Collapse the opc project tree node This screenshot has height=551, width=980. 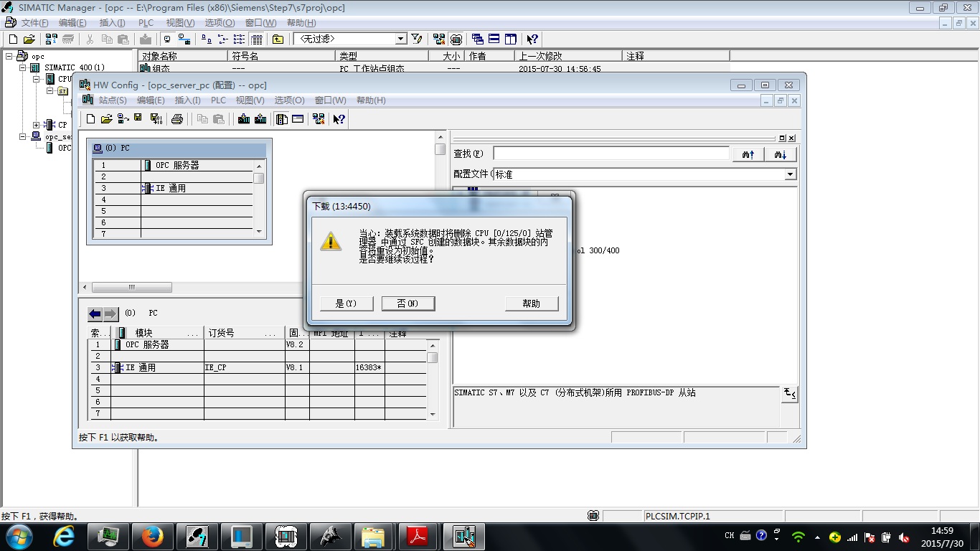pyautogui.click(x=9, y=56)
